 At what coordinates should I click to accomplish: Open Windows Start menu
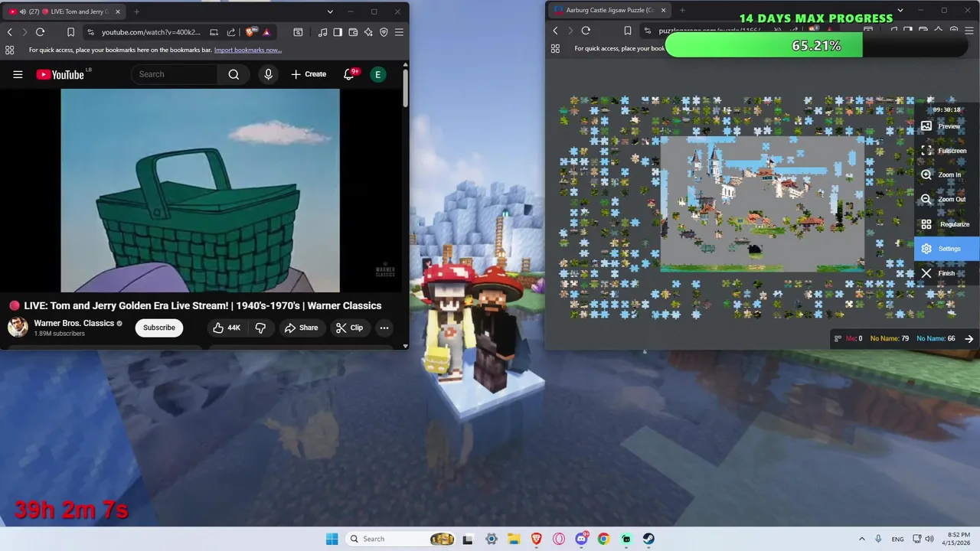pyautogui.click(x=332, y=539)
